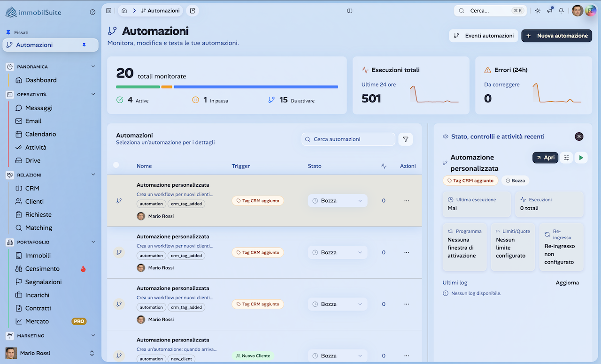Toggle the select-all circle in the table header
This screenshot has height=364, width=601.
[x=116, y=166]
